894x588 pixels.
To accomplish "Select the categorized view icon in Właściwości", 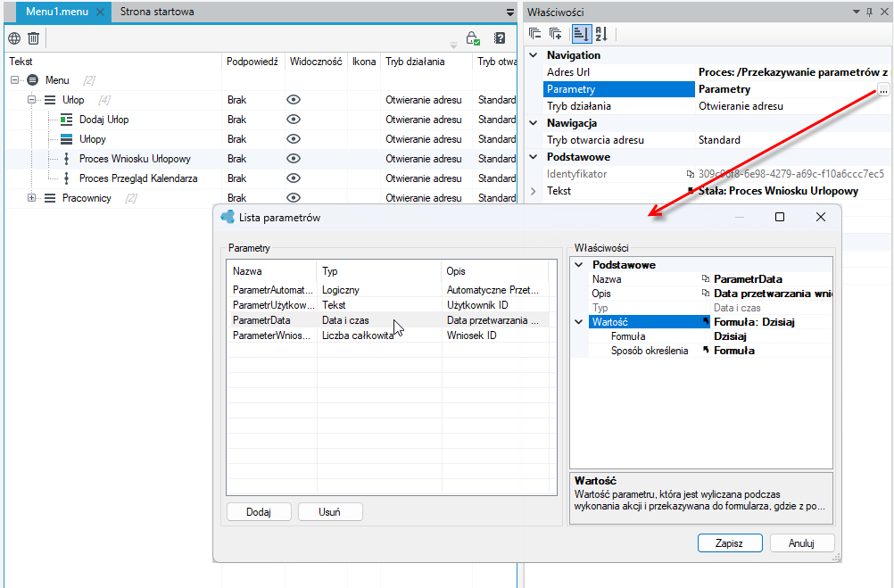I will [x=581, y=34].
